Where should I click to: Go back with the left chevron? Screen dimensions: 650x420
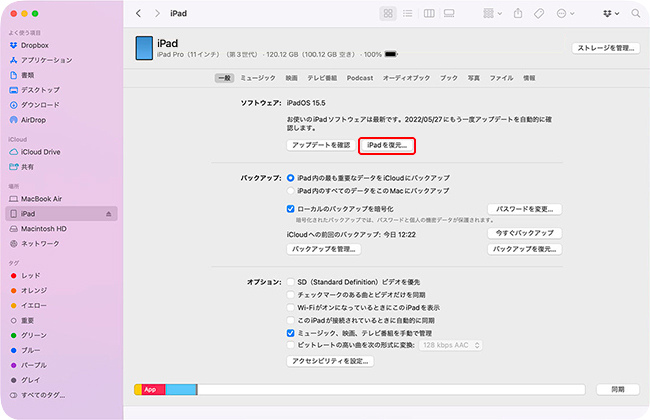pos(138,14)
